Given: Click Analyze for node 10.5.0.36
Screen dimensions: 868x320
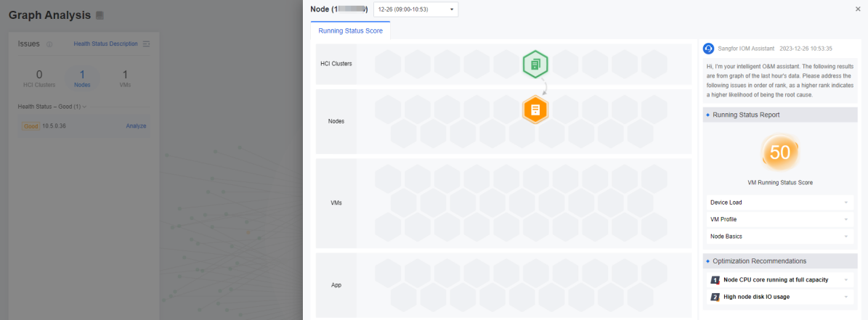Looking at the screenshot, I should pyautogui.click(x=136, y=126).
